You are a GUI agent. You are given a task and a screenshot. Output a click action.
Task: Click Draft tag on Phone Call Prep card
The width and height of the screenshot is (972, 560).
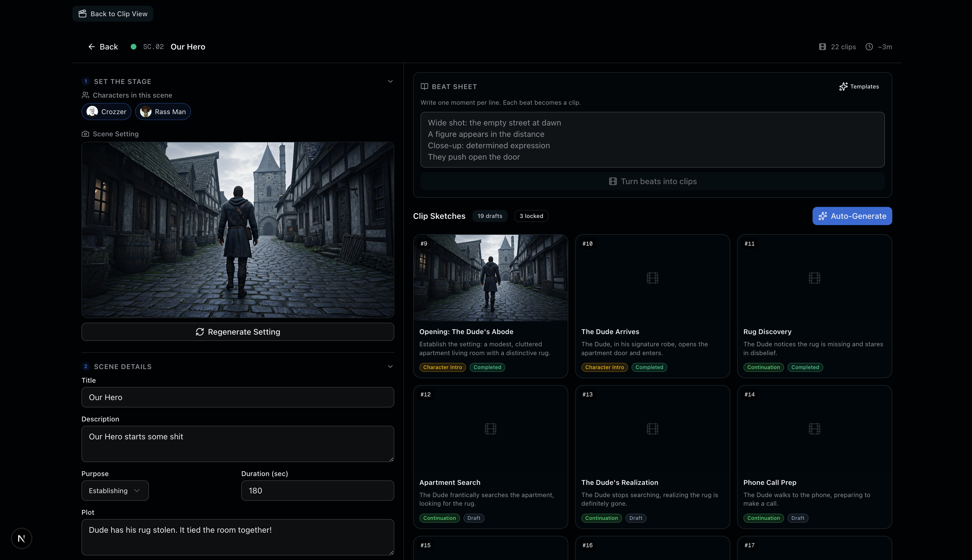[798, 518]
